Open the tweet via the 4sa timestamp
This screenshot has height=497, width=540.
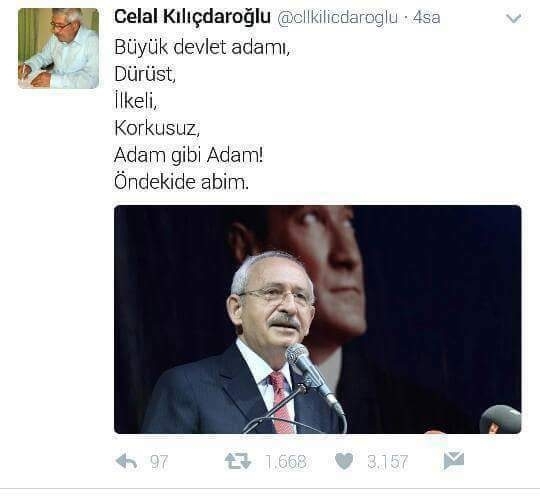coord(426,18)
